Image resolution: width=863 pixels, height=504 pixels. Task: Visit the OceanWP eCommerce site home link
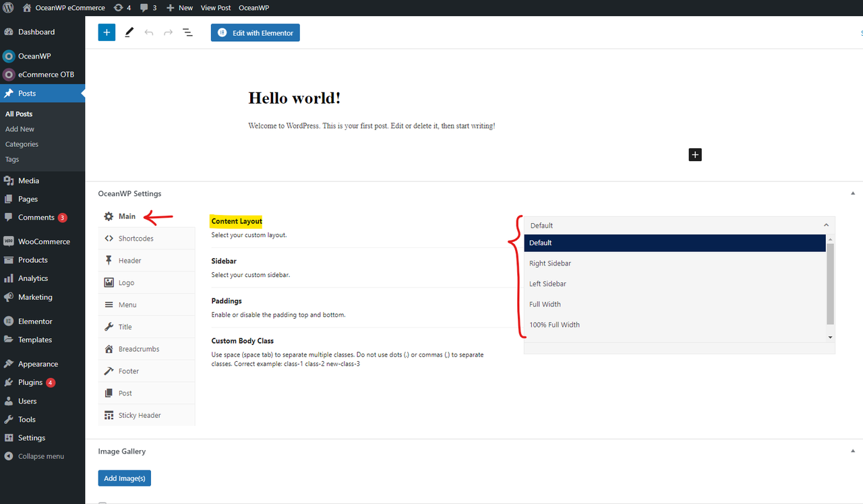(63, 7)
